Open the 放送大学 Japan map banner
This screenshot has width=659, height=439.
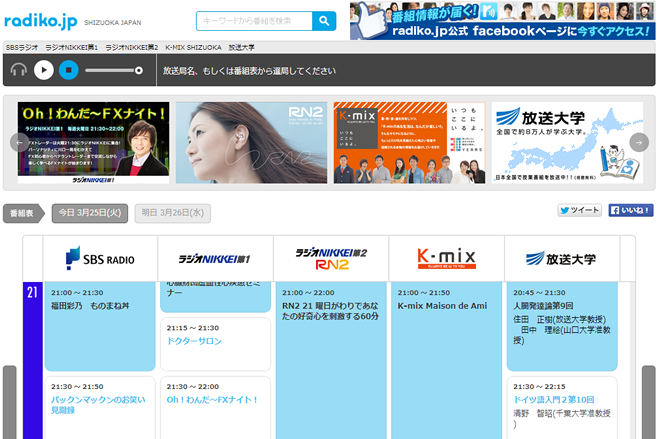(567, 142)
